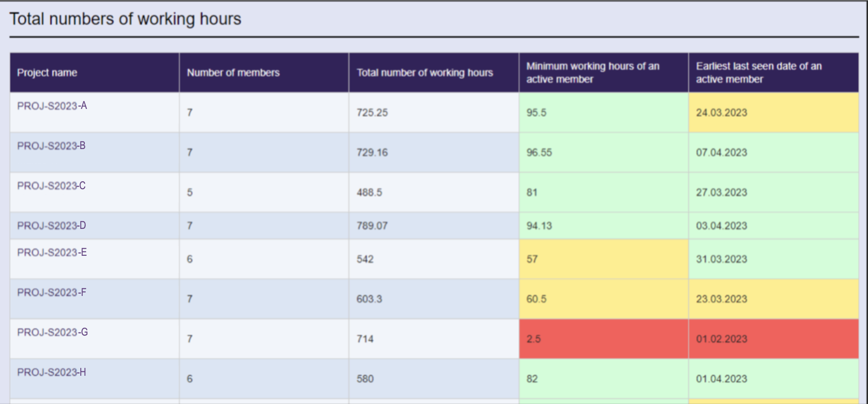The height and width of the screenshot is (404, 868).
Task: Click the date cell 03.04.2023
Action: 774,226
